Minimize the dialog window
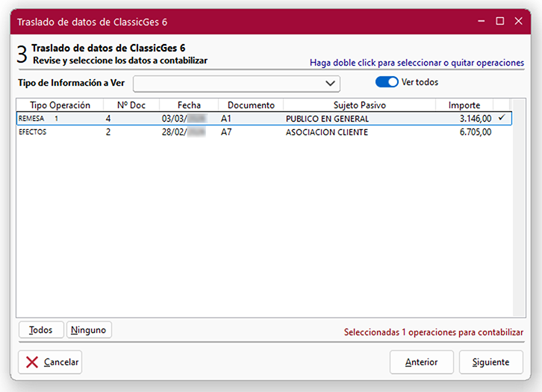The height and width of the screenshot is (392, 542). pos(480,21)
